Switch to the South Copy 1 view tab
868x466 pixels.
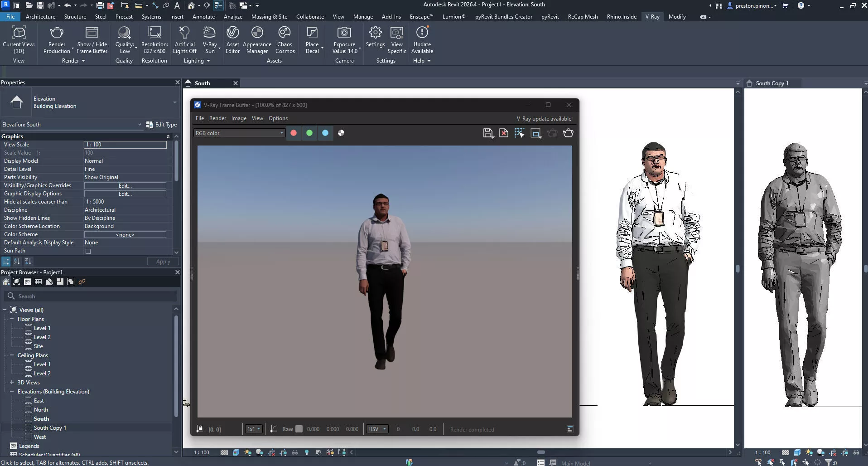coord(772,83)
